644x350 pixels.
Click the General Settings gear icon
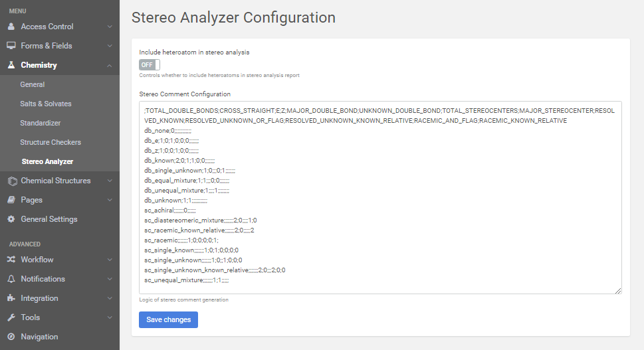click(x=11, y=219)
